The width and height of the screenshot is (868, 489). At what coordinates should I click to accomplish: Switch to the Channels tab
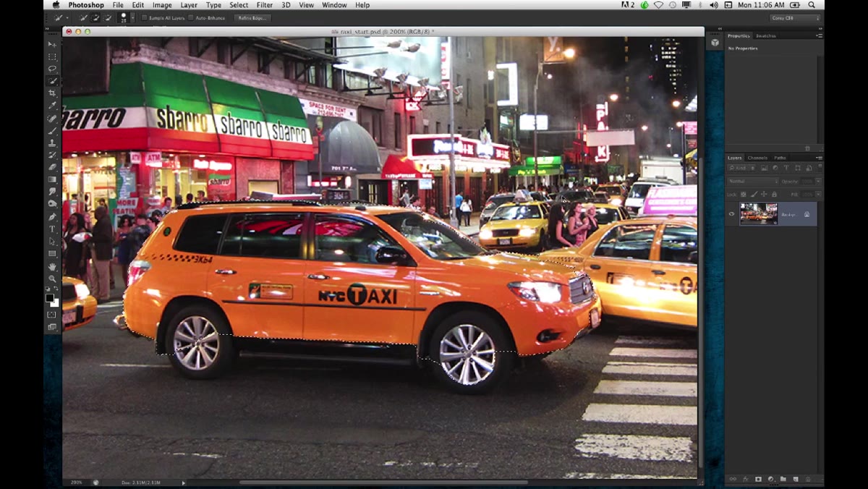pyautogui.click(x=757, y=158)
